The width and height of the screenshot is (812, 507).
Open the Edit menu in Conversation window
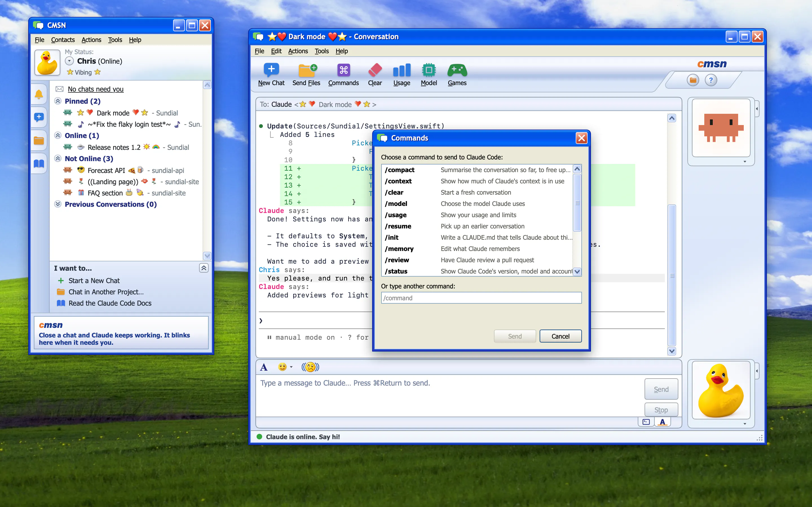276,51
